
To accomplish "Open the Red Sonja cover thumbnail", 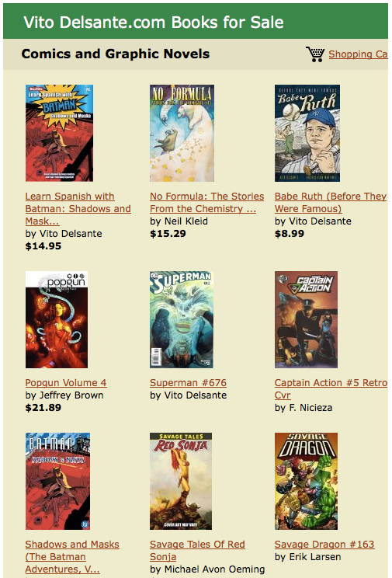I will tap(181, 481).
